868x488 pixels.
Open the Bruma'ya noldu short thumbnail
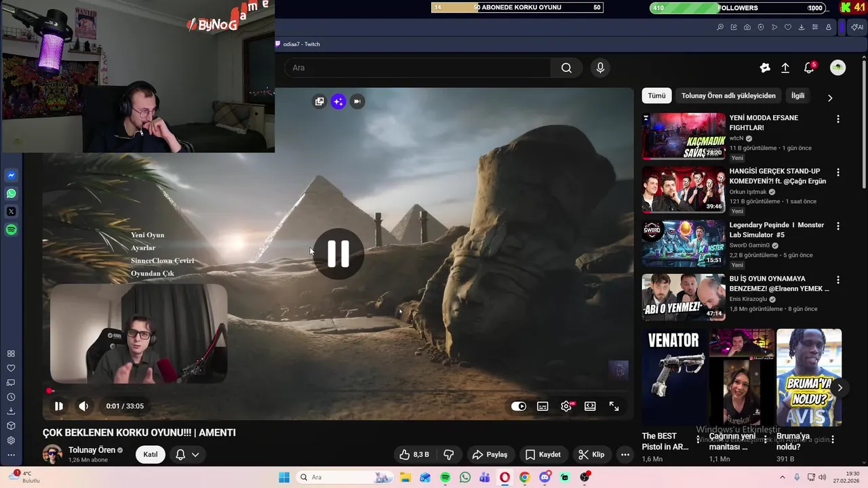(x=809, y=378)
